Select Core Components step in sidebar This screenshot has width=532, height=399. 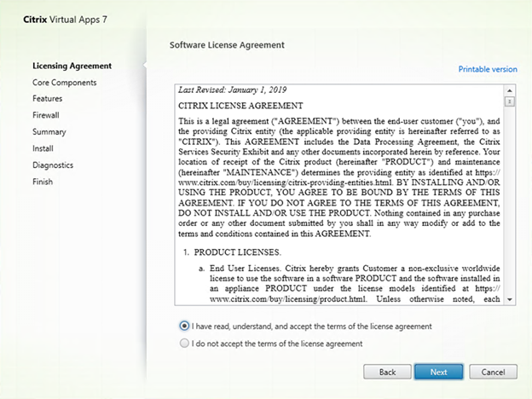(65, 83)
